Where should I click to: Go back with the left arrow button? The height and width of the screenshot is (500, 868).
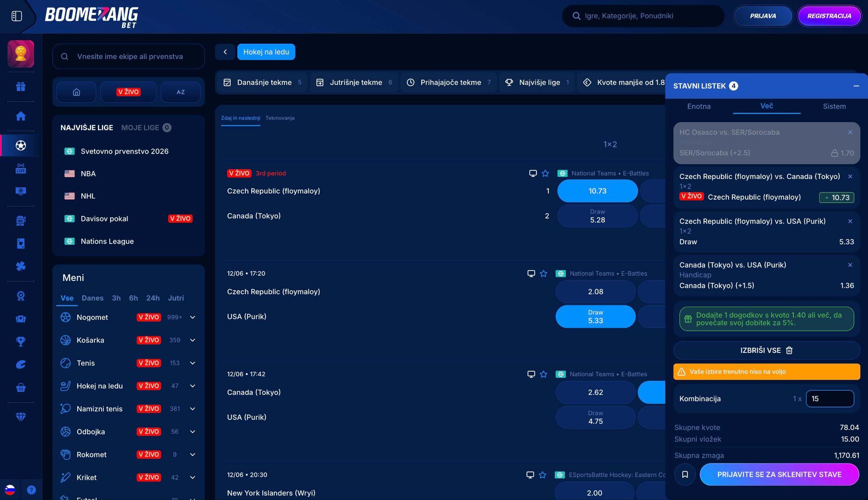tap(225, 52)
